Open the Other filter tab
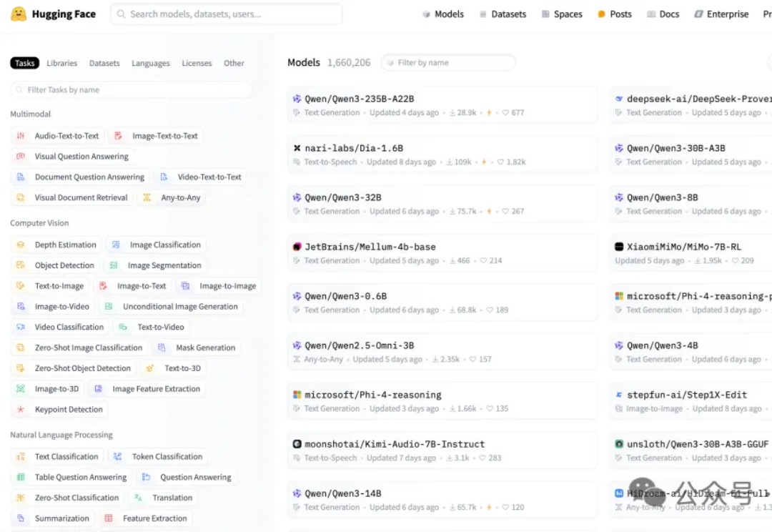 pyautogui.click(x=234, y=63)
